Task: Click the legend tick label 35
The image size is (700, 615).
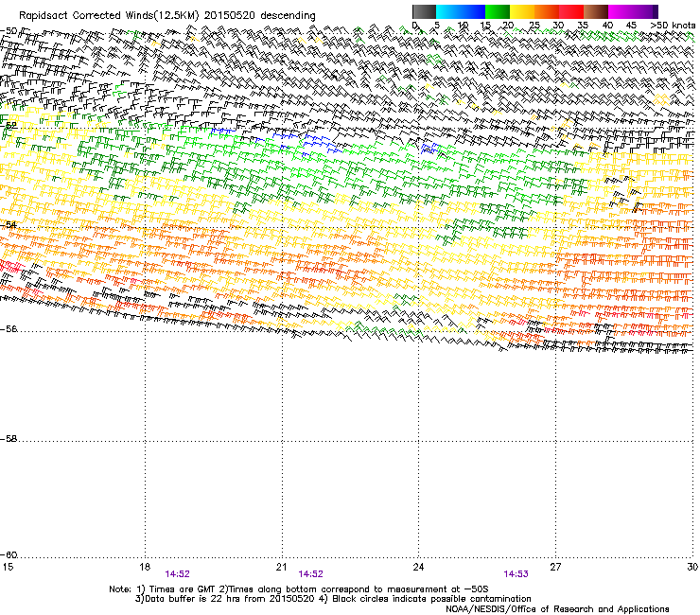Action: [583, 26]
